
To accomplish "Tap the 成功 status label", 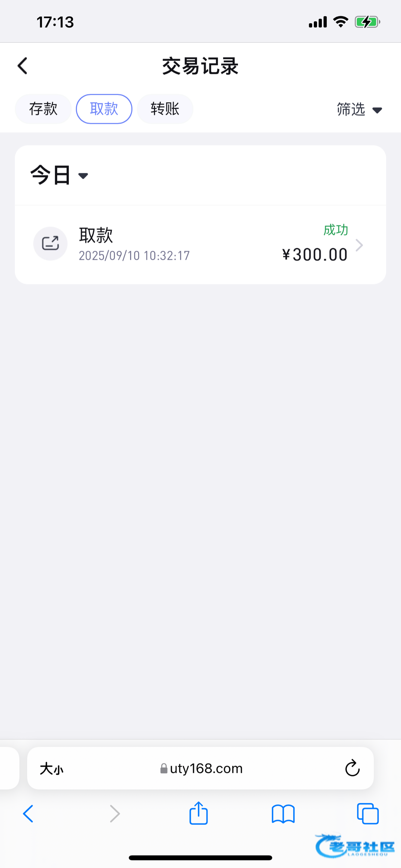I will pyautogui.click(x=336, y=230).
